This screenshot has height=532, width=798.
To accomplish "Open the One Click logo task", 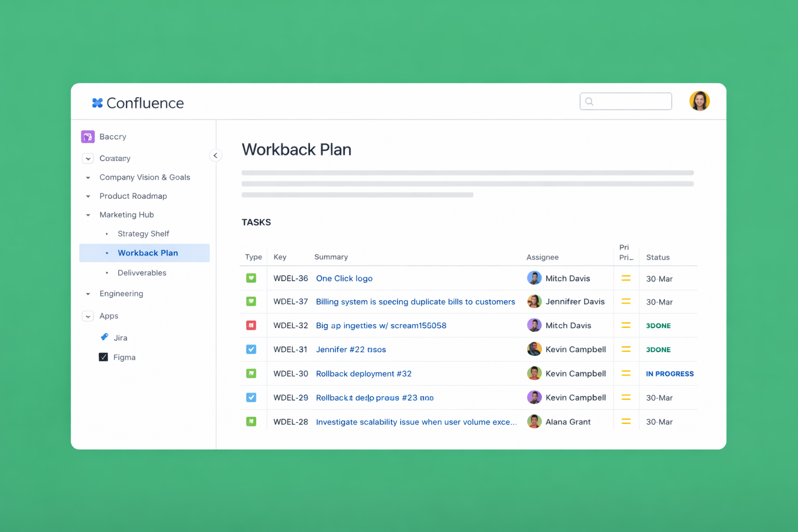I will click(344, 278).
